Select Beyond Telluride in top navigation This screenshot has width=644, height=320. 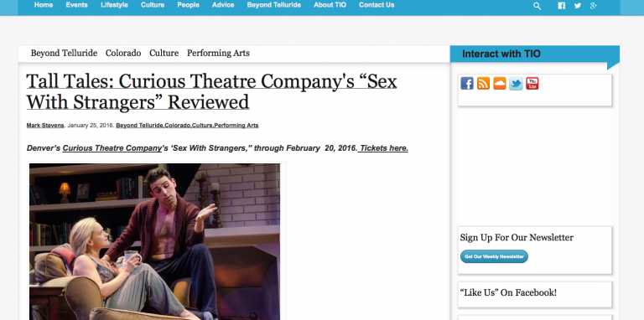click(x=274, y=5)
